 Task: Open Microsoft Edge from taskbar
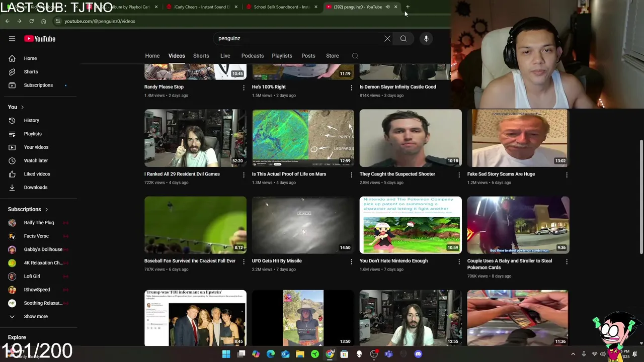[271, 354]
